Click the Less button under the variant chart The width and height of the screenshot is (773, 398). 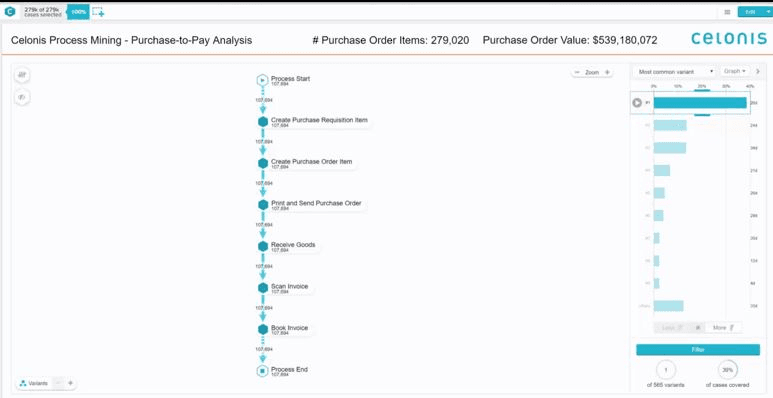click(671, 327)
